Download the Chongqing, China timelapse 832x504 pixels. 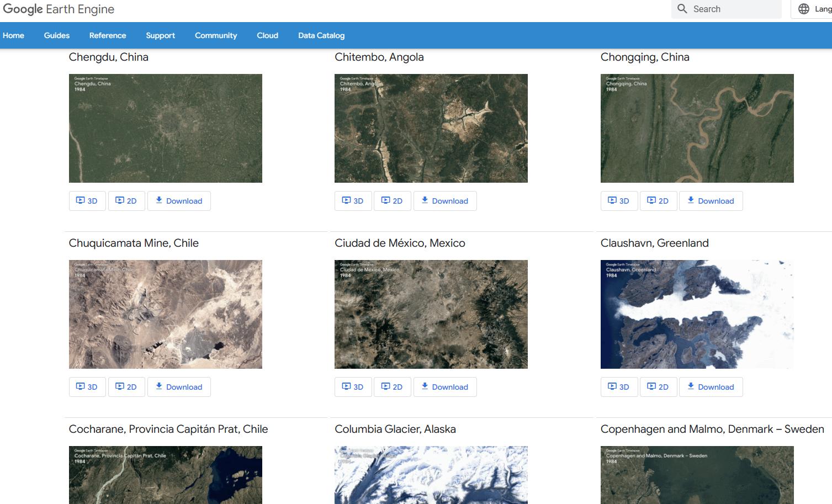(x=711, y=201)
